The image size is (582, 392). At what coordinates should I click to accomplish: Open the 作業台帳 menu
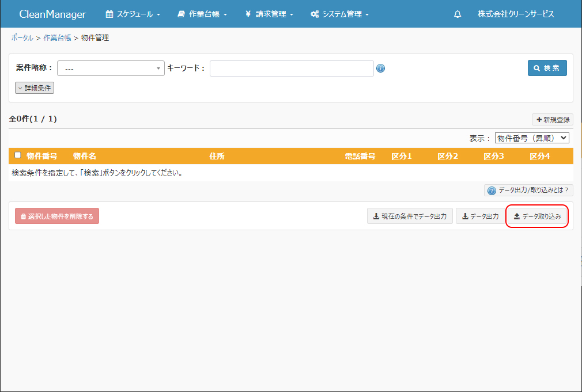202,14
